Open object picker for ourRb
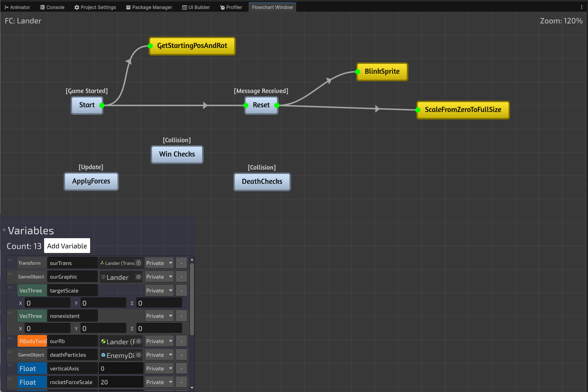The width and height of the screenshot is (588, 392). 139,341
